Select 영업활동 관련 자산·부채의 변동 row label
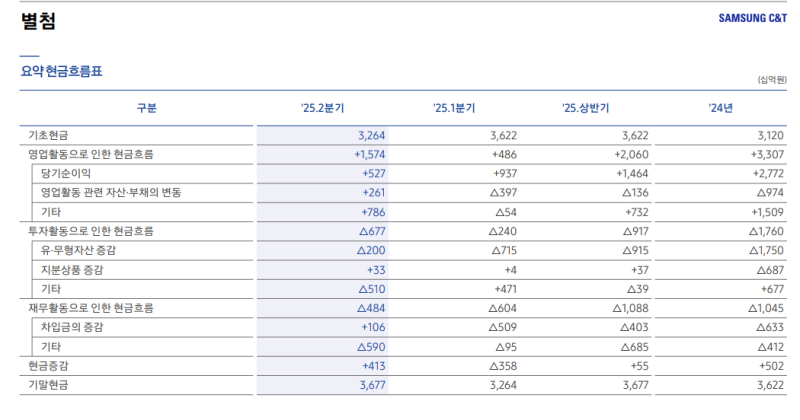800x420 pixels. click(x=111, y=193)
